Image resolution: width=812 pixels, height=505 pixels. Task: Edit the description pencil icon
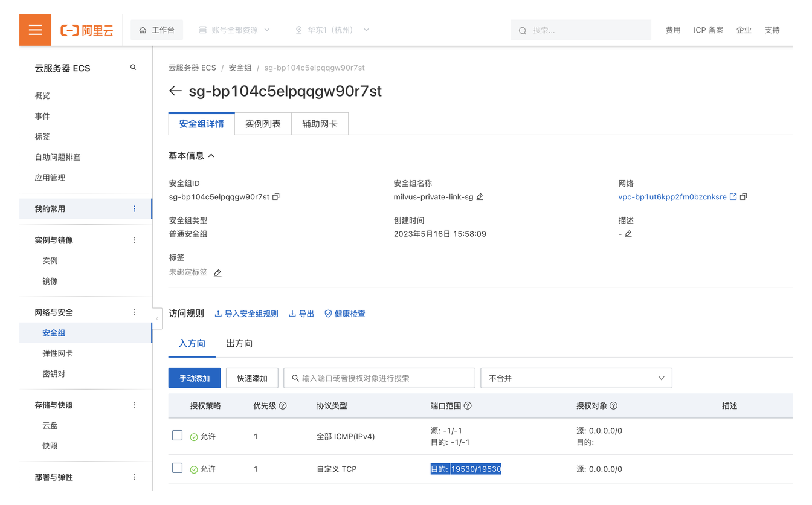(628, 234)
